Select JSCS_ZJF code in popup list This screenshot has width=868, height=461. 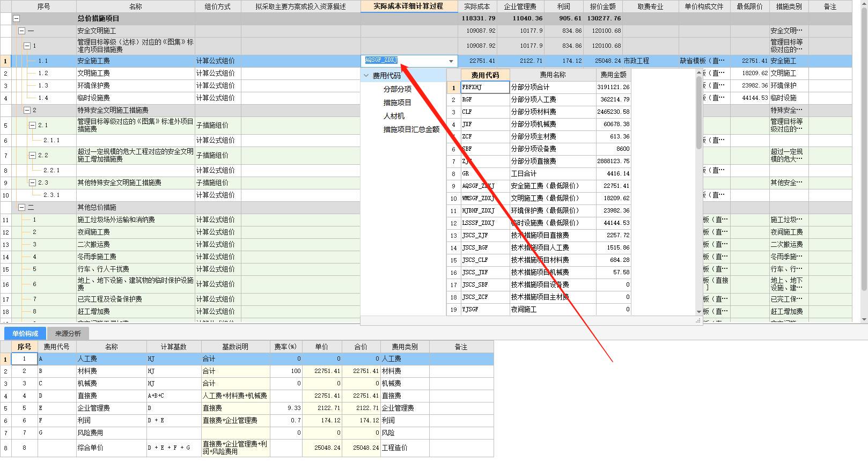click(485, 235)
